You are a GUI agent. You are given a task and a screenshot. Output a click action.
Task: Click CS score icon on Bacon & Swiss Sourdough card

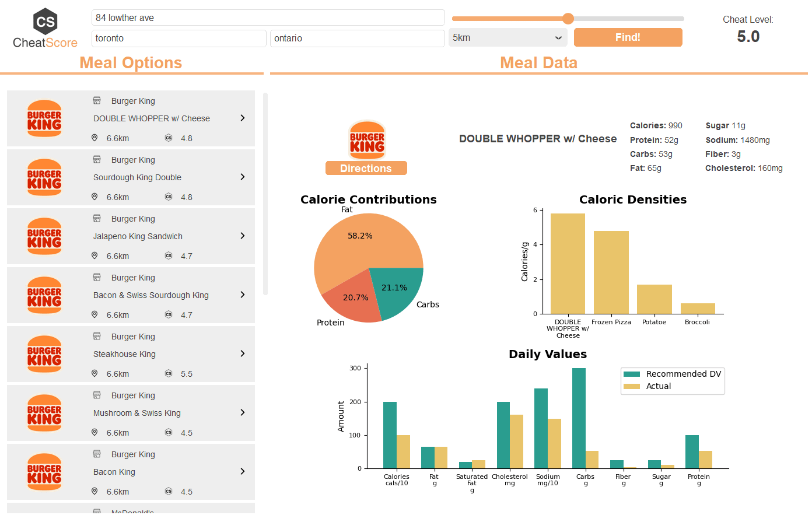tap(169, 315)
